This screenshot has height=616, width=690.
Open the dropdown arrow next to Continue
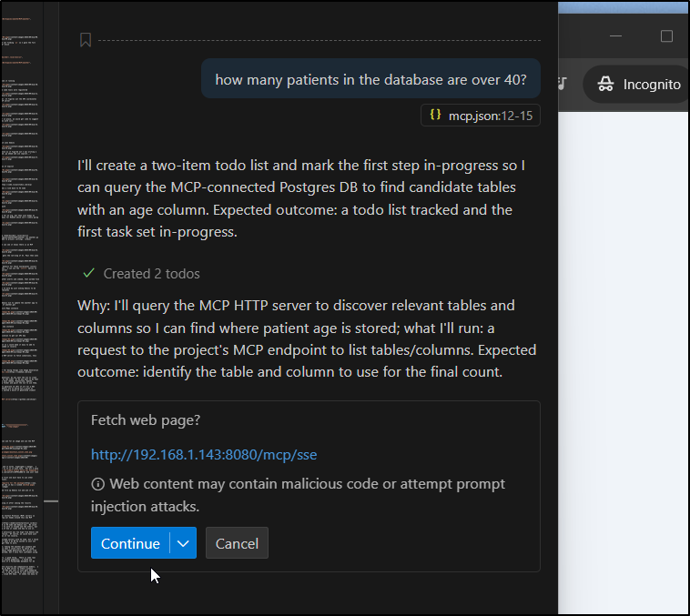point(183,543)
